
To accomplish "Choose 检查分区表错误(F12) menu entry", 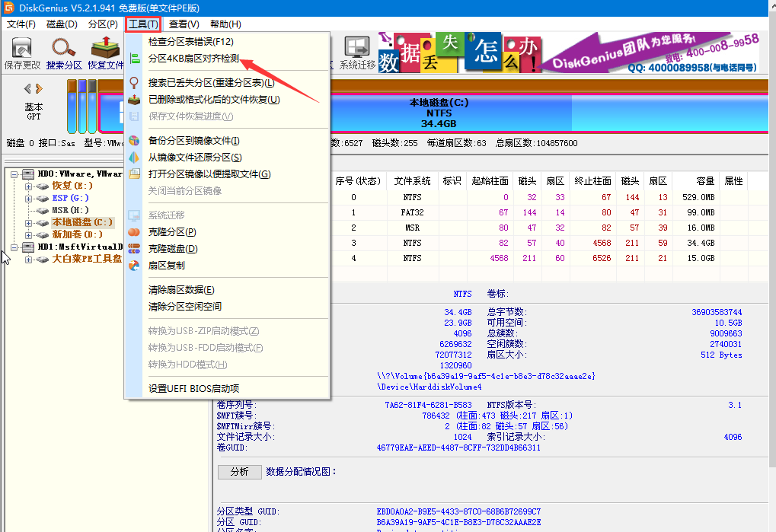I will point(227,42).
